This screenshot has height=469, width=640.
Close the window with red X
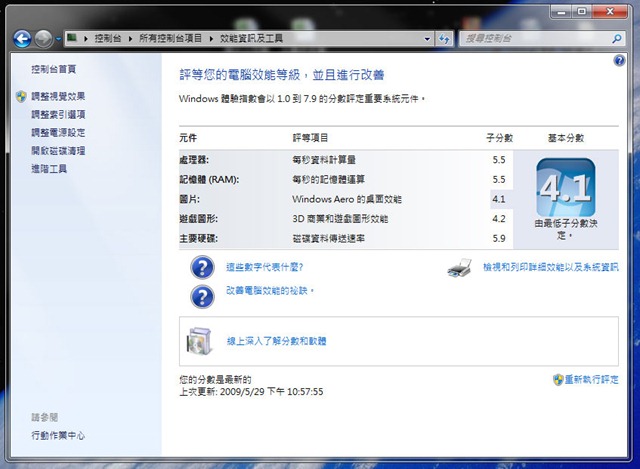(610, 12)
